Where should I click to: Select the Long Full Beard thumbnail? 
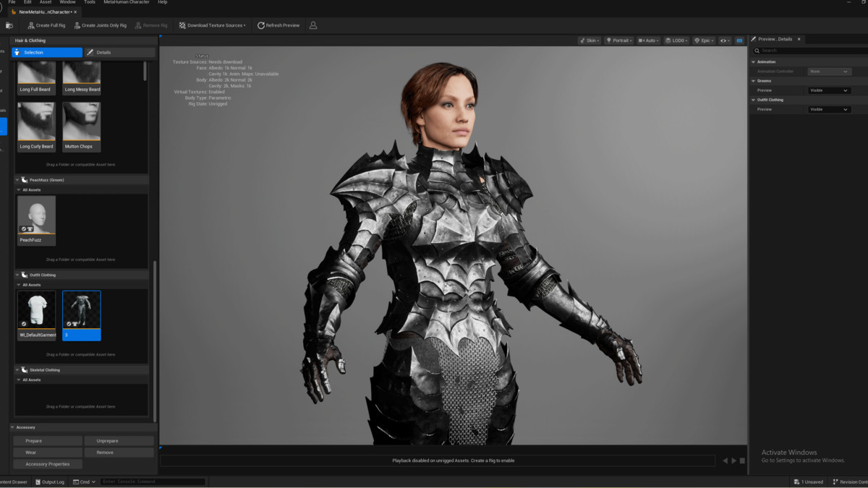coord(36,77)
